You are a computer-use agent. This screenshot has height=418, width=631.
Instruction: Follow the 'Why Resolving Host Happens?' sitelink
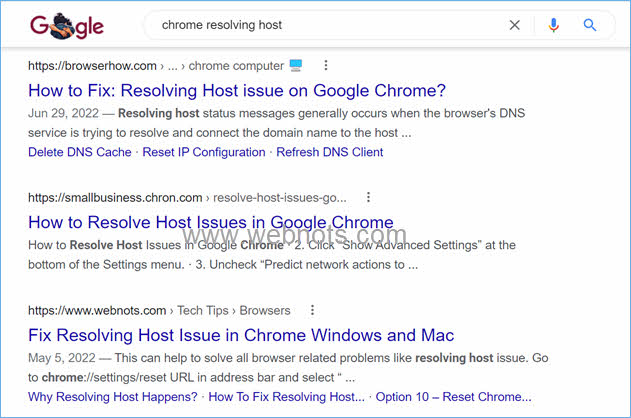(x=113, y=397)
